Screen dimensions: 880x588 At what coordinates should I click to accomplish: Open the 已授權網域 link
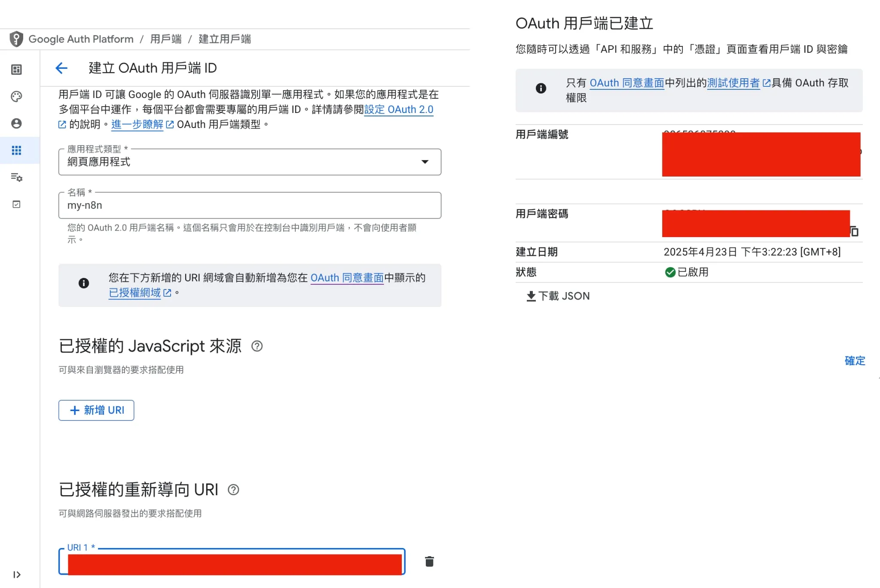click(x=135, y=293)
